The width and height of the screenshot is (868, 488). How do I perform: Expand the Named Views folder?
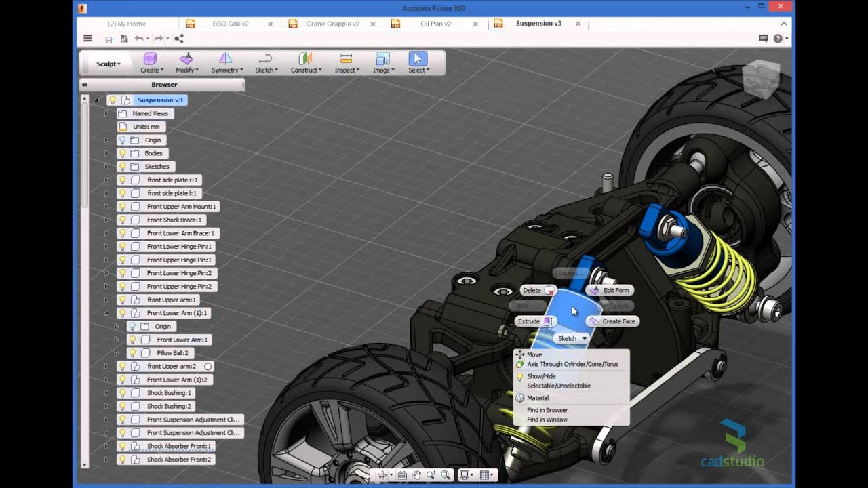click(106, 113)
